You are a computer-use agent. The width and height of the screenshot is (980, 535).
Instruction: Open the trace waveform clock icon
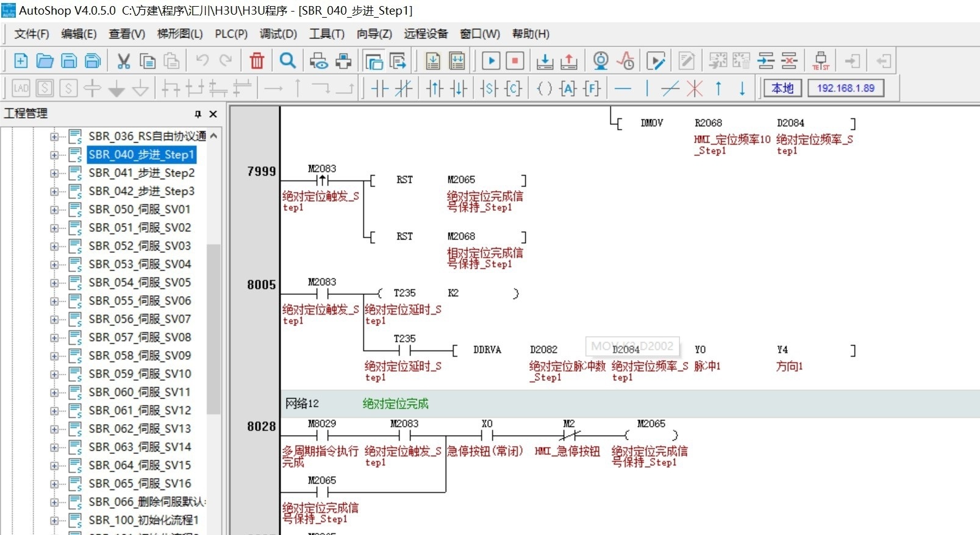click(x=626, y=60)
